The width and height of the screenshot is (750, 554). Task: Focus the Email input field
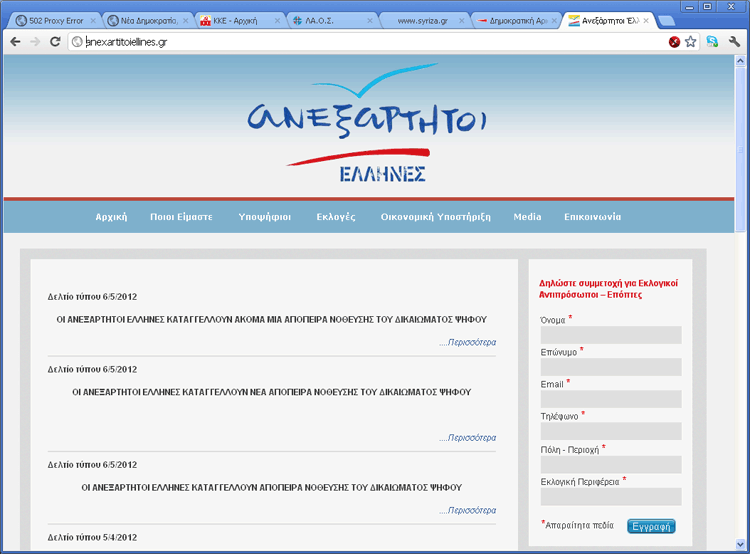pyautogui.click(x=611, y=399)
